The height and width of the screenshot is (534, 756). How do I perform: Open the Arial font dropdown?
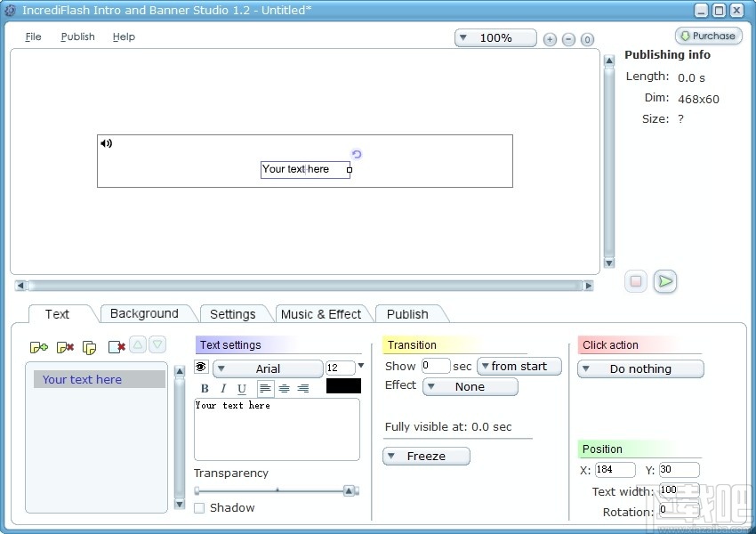(268, 369)
